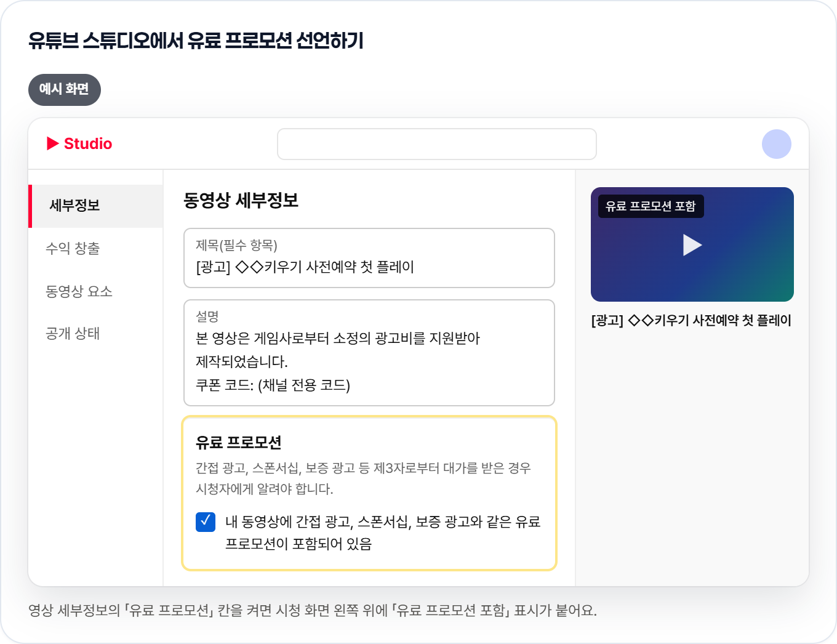Viewport: 837px width, 644px height.
Task: Click the page heading 유튜브 스튜디오에서 유료 프로모션 선언하기
Action: click(x=196, y=41)
